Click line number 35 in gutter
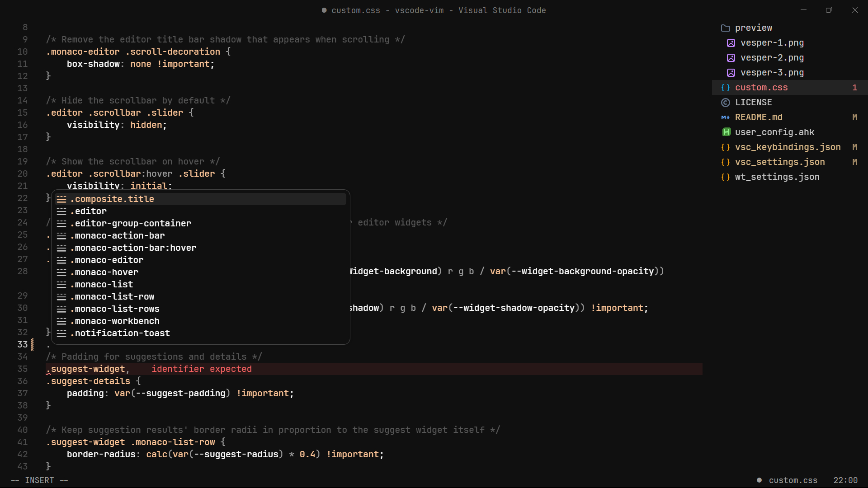Image resolution: width=868 pixels, height=488 pixels. 23,369
